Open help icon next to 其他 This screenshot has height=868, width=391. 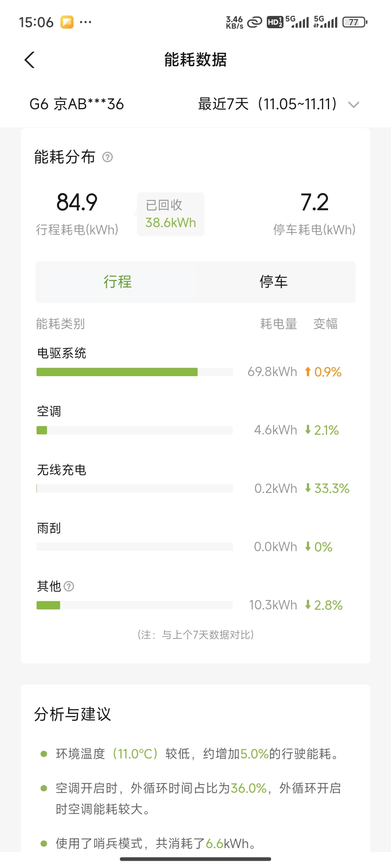(69, 586)
